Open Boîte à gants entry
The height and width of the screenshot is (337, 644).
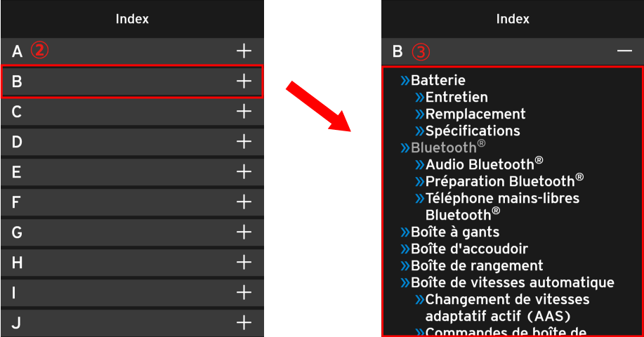click(x=454, y=232)
